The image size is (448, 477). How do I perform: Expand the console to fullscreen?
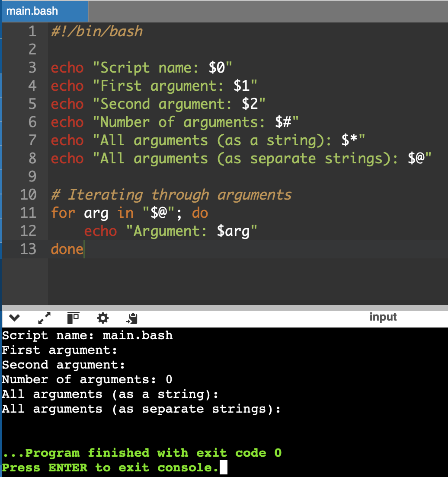(x=43, y=318)
